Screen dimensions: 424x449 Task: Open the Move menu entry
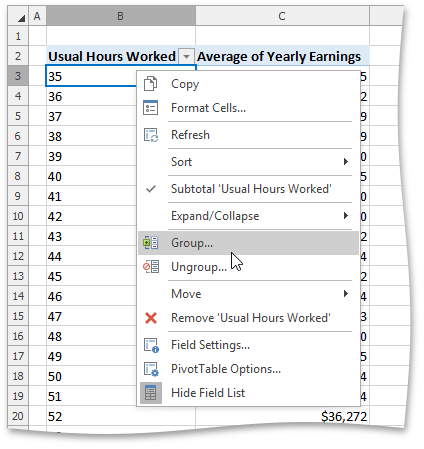[x=248, y=294]
